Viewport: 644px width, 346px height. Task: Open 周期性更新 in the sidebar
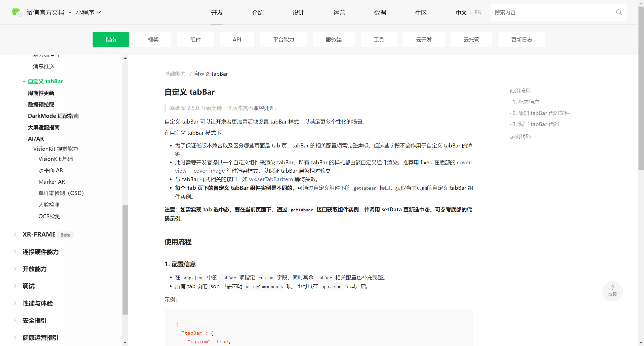point(41,93)
